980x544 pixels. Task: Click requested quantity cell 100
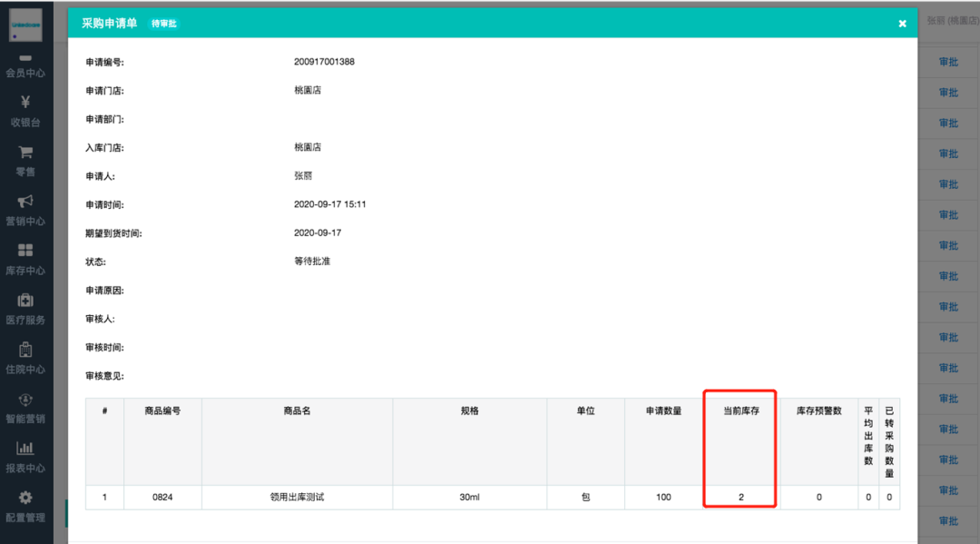click(663, 497)
